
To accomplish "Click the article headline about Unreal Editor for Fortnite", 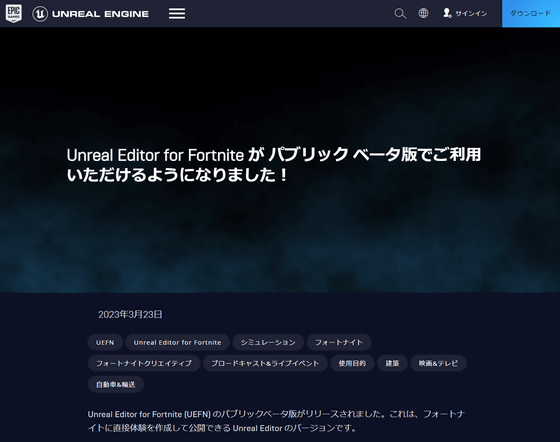I will [274, 165].
